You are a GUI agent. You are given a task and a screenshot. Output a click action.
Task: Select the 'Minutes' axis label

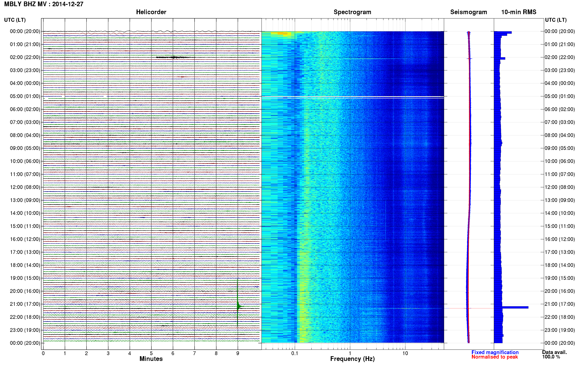pos(151,359)
